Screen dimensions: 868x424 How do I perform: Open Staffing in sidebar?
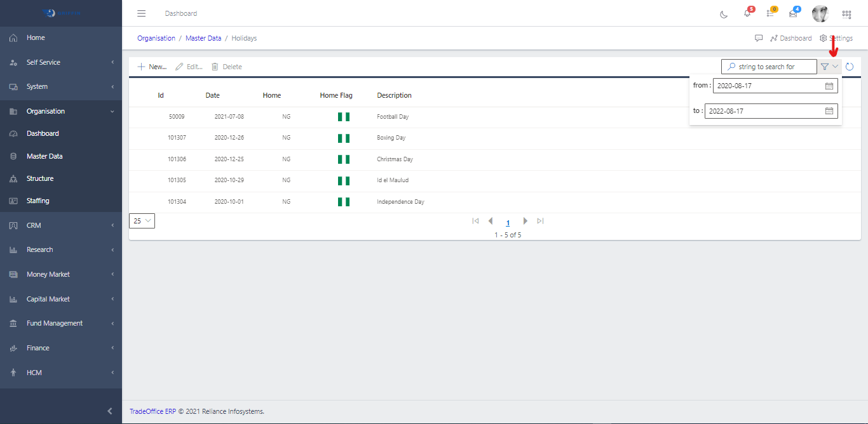click(37, 201)
